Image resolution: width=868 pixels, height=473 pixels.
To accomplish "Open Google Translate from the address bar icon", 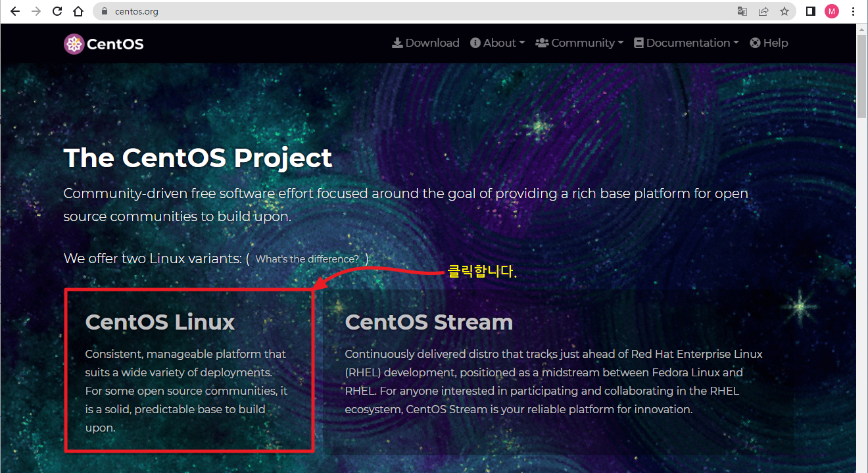I will coord(742,11).
